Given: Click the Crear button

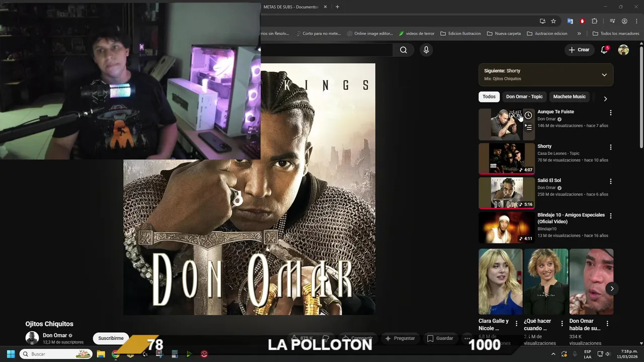Looking at the screenshot, I should pos(579,50).
